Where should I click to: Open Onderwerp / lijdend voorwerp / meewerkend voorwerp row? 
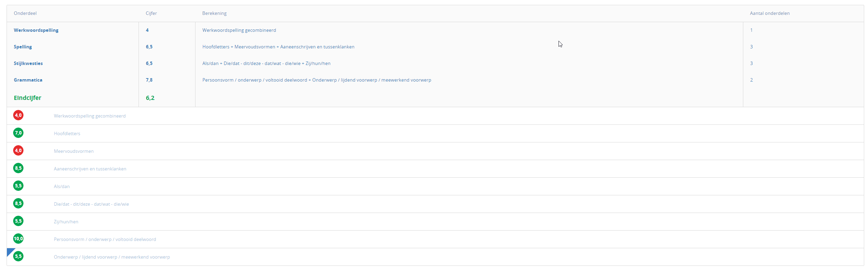(x=112, y=257)
